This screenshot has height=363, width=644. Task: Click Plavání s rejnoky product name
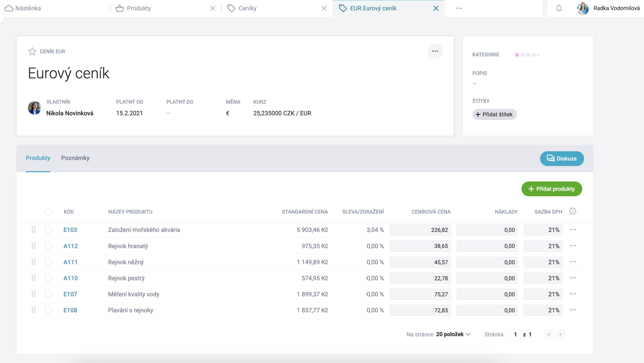(x=131, y=310)
